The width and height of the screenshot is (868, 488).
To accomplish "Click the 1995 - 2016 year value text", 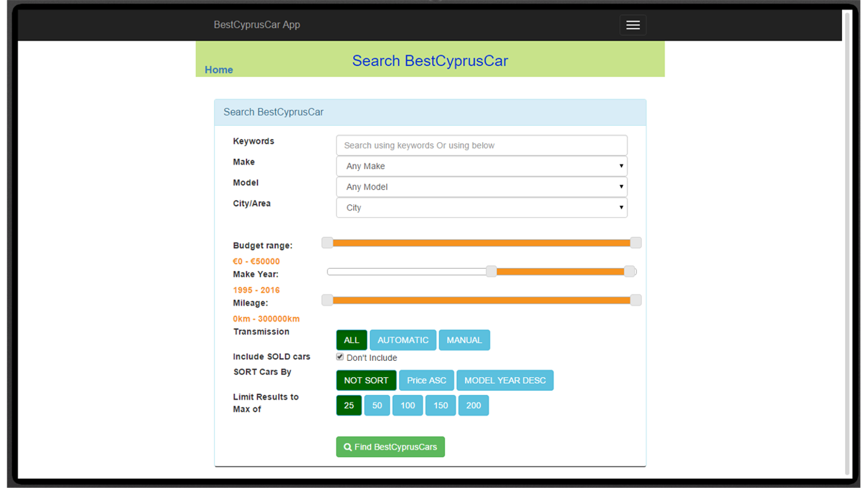I will (x=256, y=290).
